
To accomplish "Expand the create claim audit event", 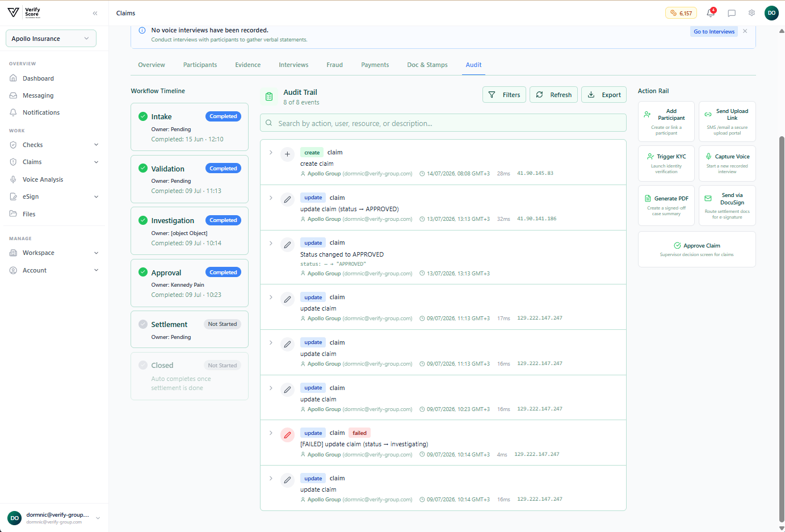I will click(x=271, y=152).
